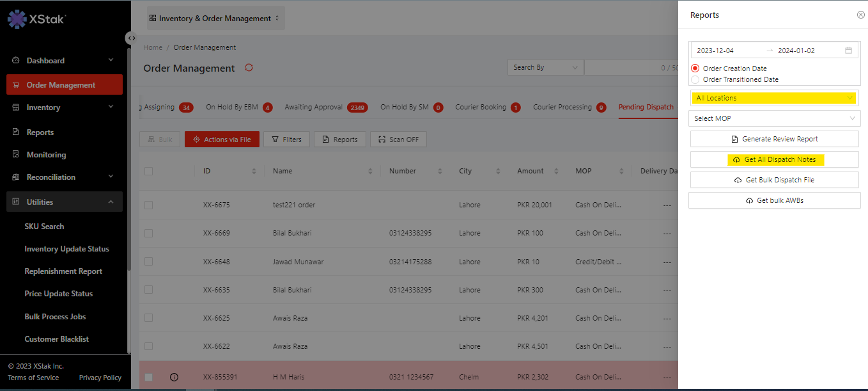Image resolution: width=868 pixels, height=391 pixels.
Task: Open the All Locations dropdown
Action: tap(774, 99)
